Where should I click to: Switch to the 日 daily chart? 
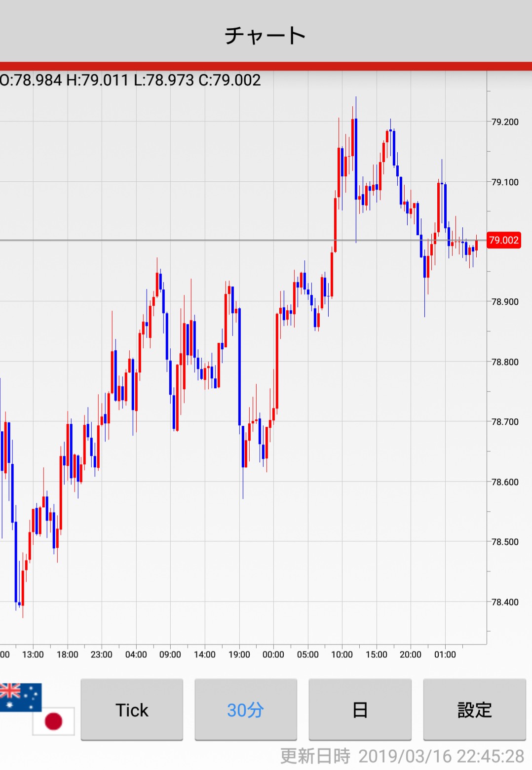tap(360, 710)
